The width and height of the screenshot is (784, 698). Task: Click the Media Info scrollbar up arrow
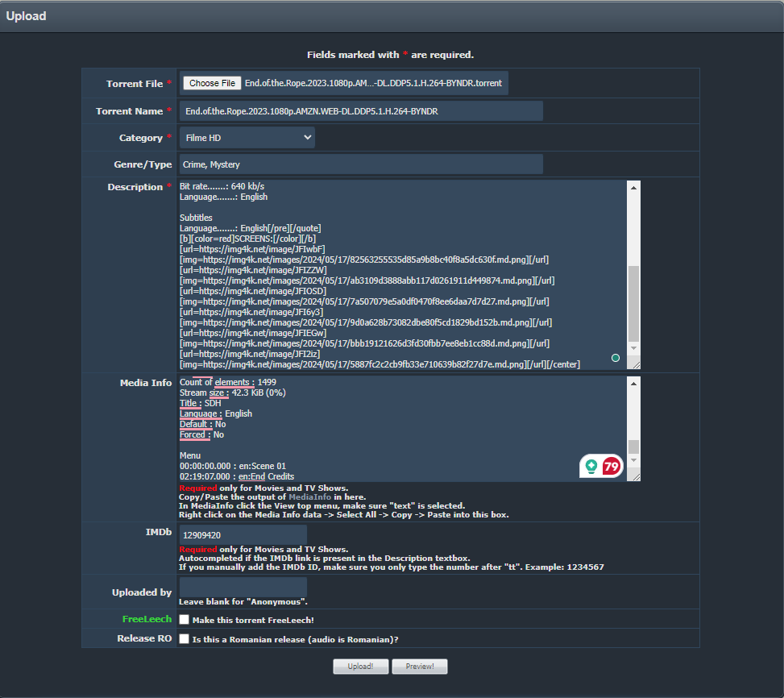pos(633,384)
